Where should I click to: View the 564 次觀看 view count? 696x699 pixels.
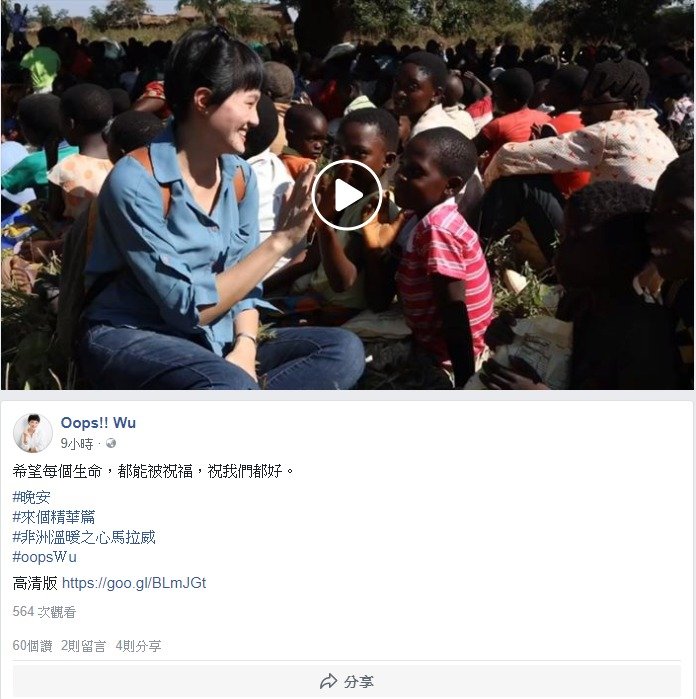[44, 612]
